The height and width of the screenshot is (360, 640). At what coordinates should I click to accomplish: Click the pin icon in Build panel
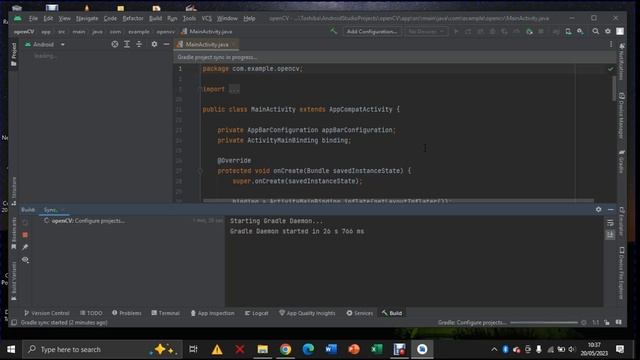[x=25, y=247]
